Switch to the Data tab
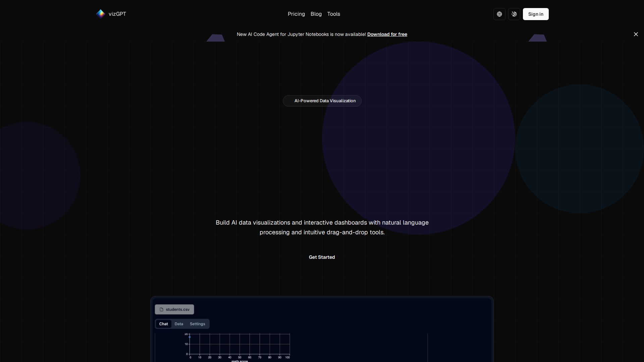The width and height of the screenshot is (644, 362). click(179, 324)
